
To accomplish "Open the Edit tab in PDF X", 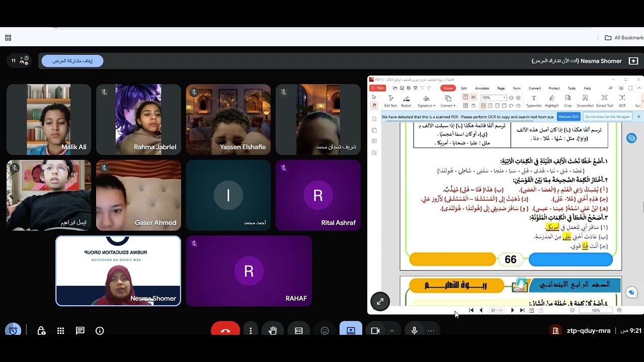I will (464, 88).
